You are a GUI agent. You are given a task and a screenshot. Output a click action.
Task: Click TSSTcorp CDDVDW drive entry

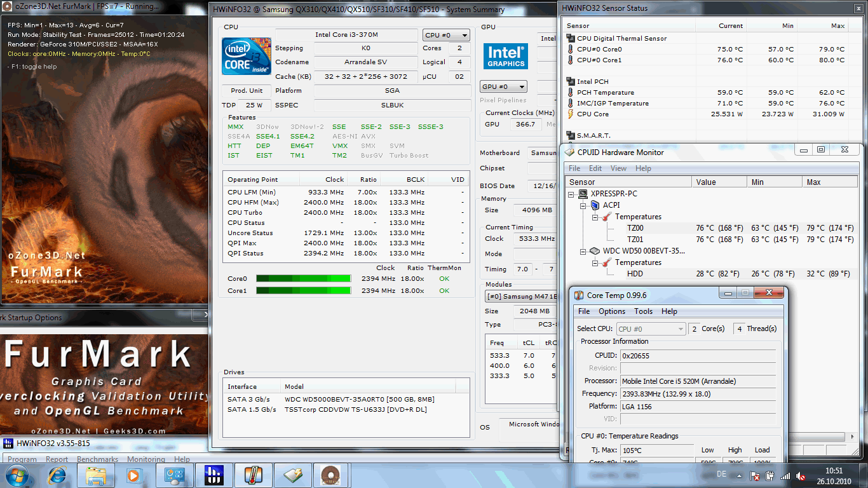(346, 409)
